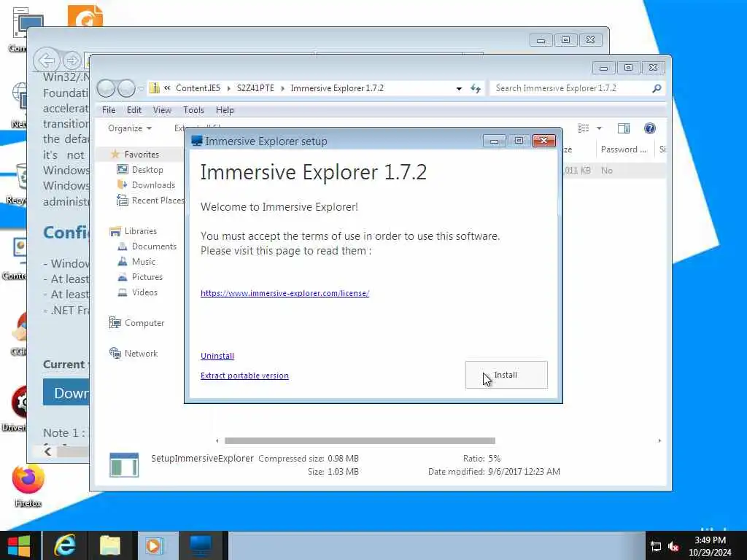Screen dimensions: 747x560
Task: Click the explorer Forward navigation button
Action: click(126, 88)
